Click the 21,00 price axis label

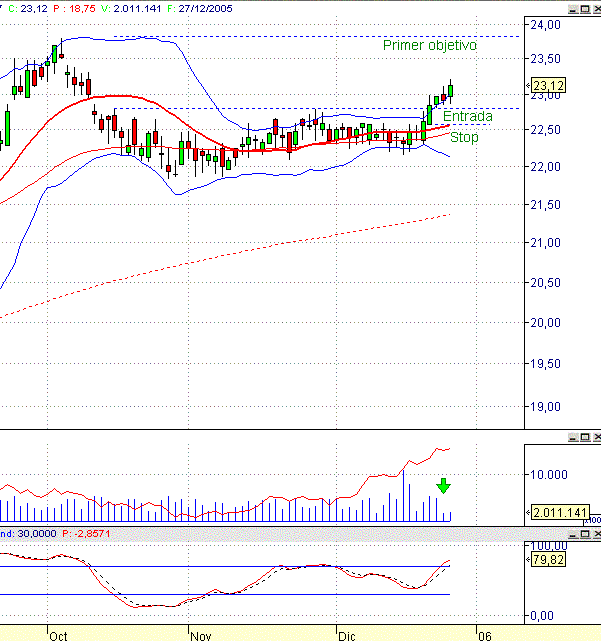[x=545, y=243]
